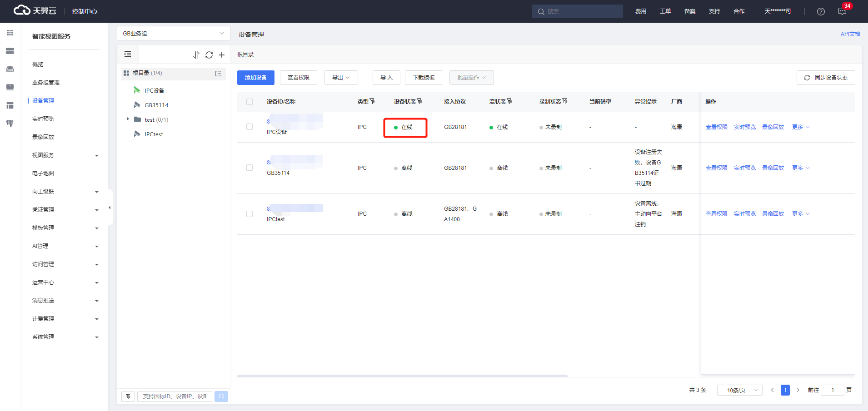Select page 1 in pagination
This screenshot has height=411, width=868.
point(785,390)
